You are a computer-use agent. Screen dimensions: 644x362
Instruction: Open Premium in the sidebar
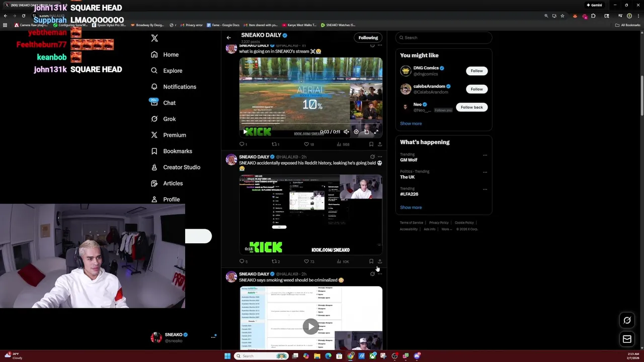point(169,135)
